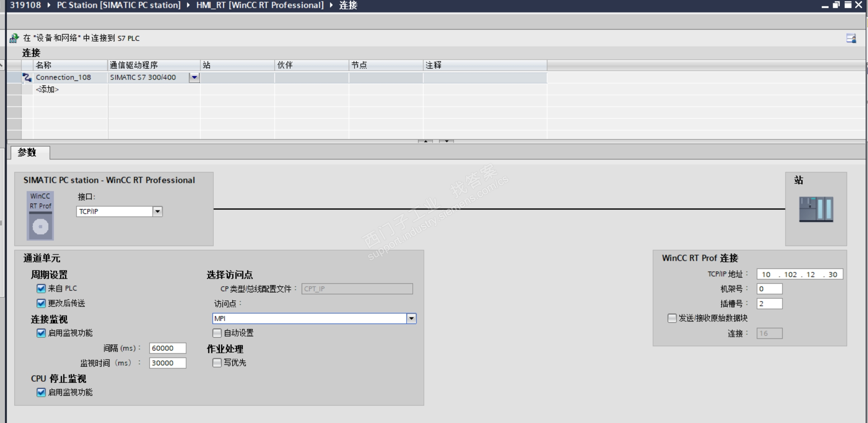Click the 伙伴 cell of Connection_108
868x423 pixels.
click(312, 78)
